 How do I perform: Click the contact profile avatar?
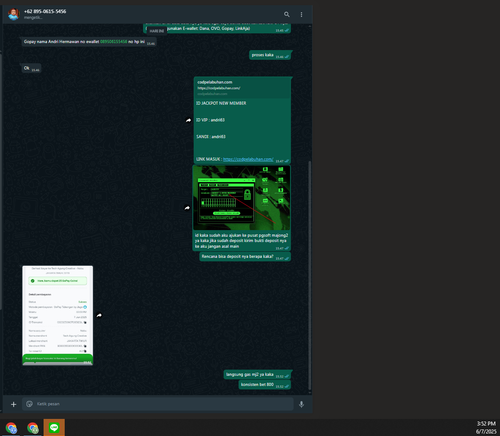click(x=14, y=14)
